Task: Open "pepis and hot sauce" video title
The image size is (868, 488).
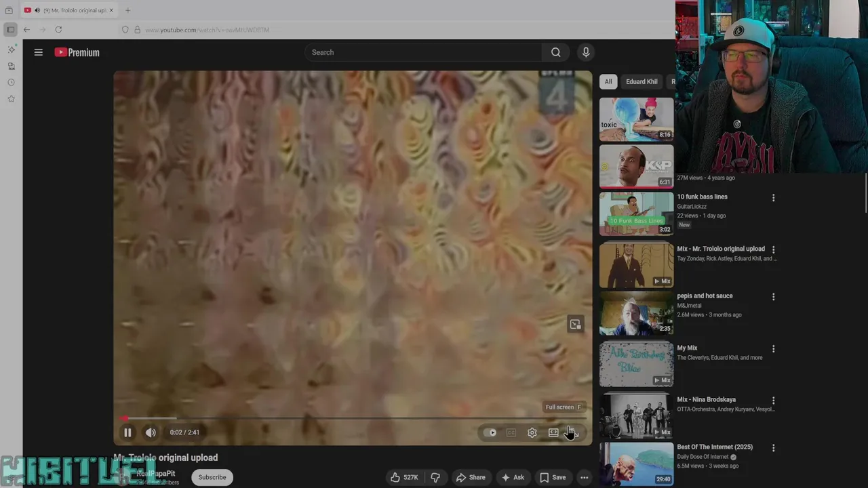Action: (705, 296)
